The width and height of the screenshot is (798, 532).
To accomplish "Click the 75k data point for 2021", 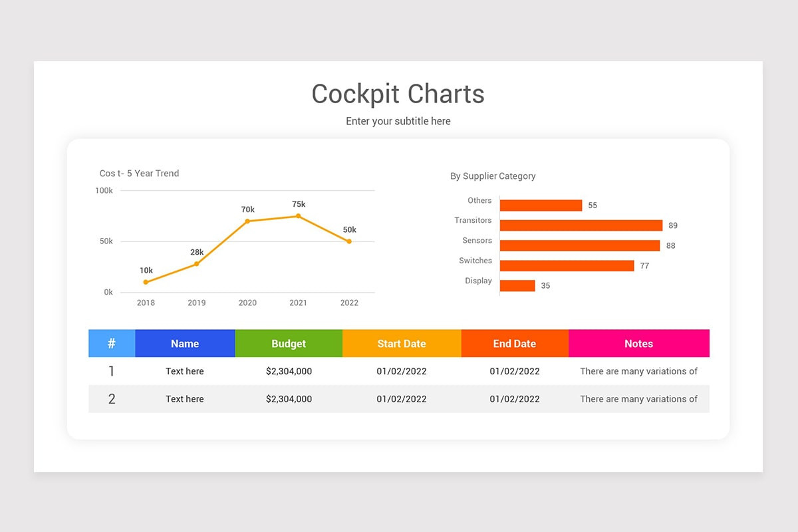I will pyautogui.click(x=299, y=216).
